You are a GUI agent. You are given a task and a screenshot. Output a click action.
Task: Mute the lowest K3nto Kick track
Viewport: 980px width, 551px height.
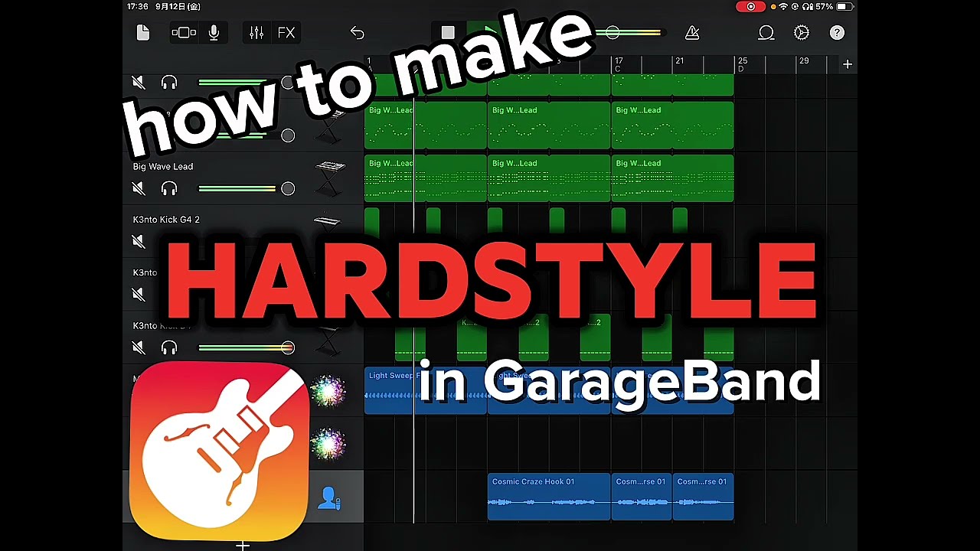[x=139, y=347]
